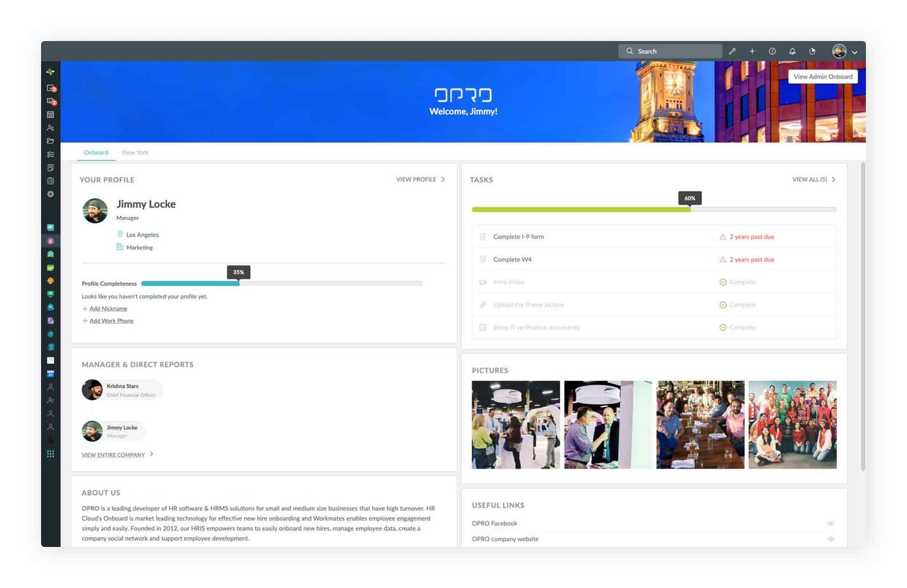
Task: Click the help icon in top bar
Action: coord(772,51)
